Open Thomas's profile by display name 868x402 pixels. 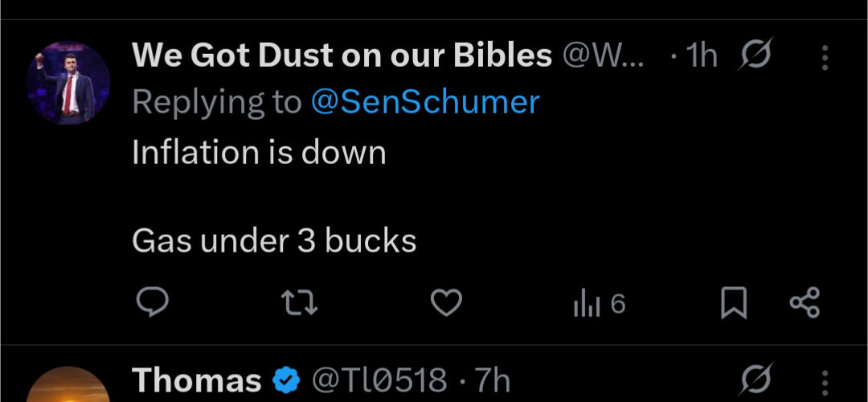click(x=196, y=380)
